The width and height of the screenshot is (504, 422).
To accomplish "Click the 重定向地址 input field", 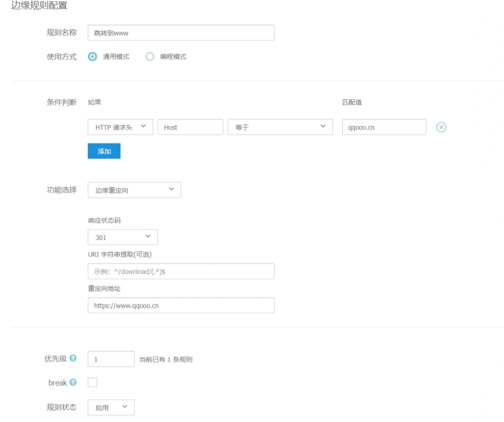I will pyautogui.click(x=181, y=305).
